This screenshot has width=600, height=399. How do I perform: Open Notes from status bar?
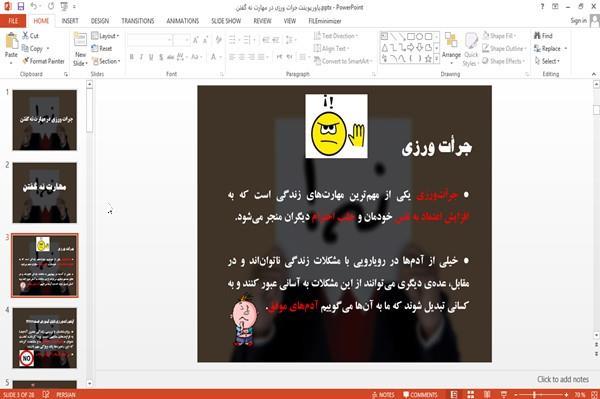(383, 395)
